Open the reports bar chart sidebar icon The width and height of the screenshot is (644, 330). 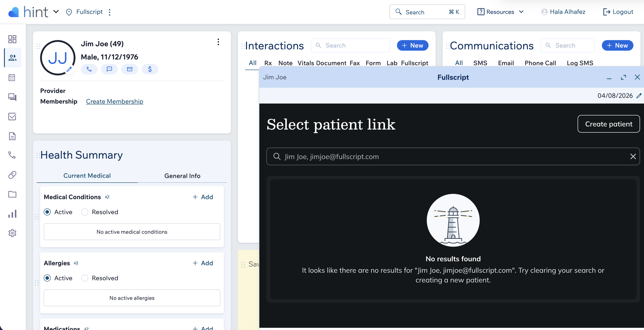(x=12, y=214)
